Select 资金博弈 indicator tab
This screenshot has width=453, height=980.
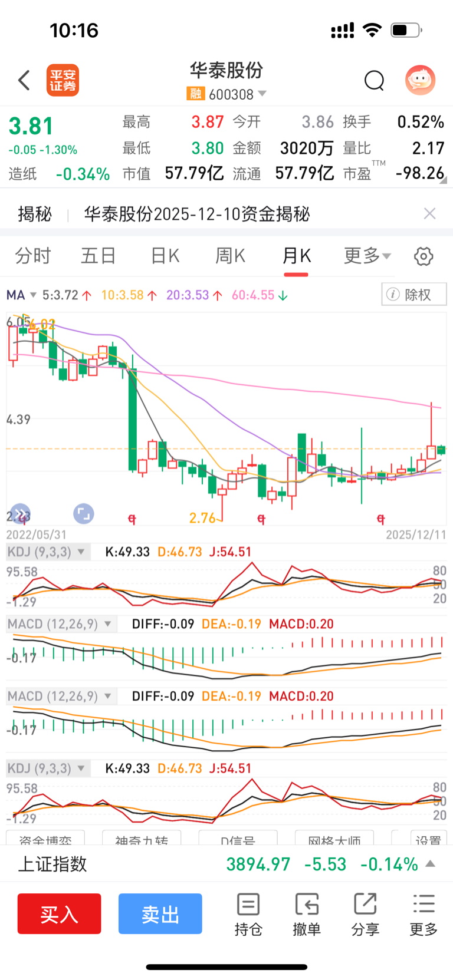click(x=45, y=839)
